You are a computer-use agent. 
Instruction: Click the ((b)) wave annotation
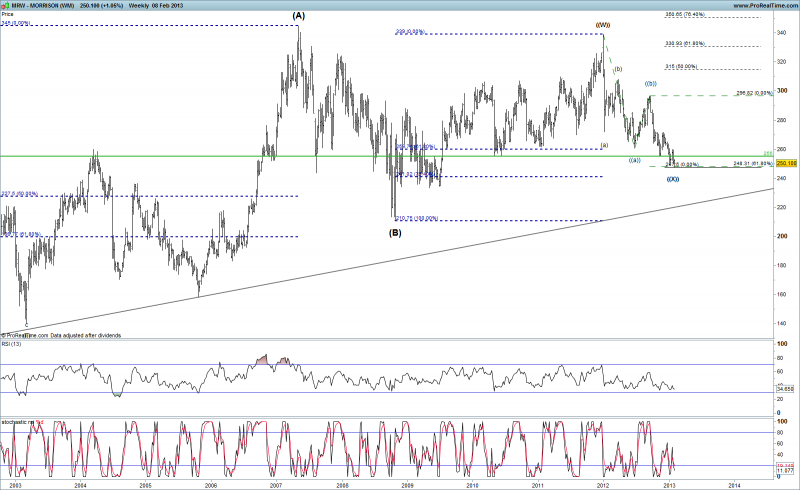650,84
